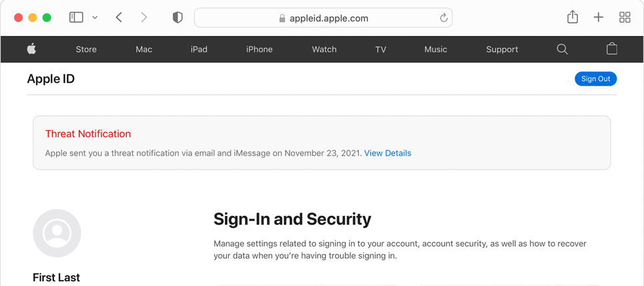Click the Safari privacy shield icon
This screenshot has height=286, width=644.
pos(178,18)
